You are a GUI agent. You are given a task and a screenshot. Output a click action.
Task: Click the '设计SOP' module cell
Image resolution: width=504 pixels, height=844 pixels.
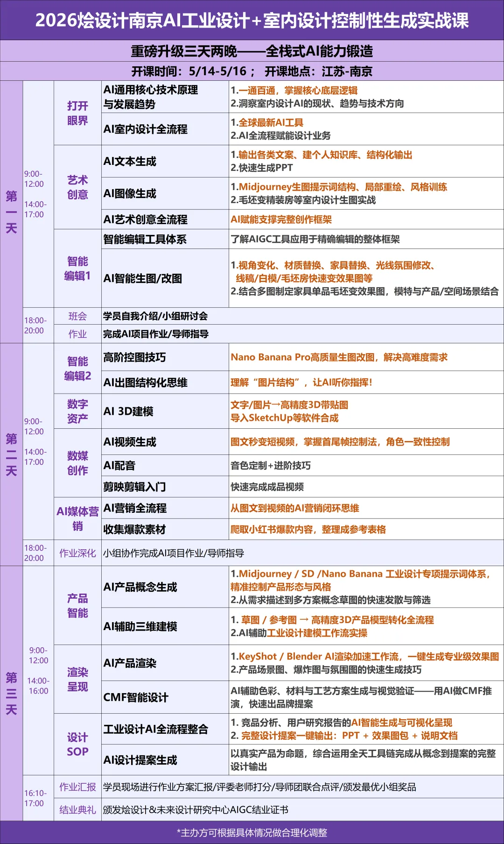pyautogui.click(x=77, y=744)
